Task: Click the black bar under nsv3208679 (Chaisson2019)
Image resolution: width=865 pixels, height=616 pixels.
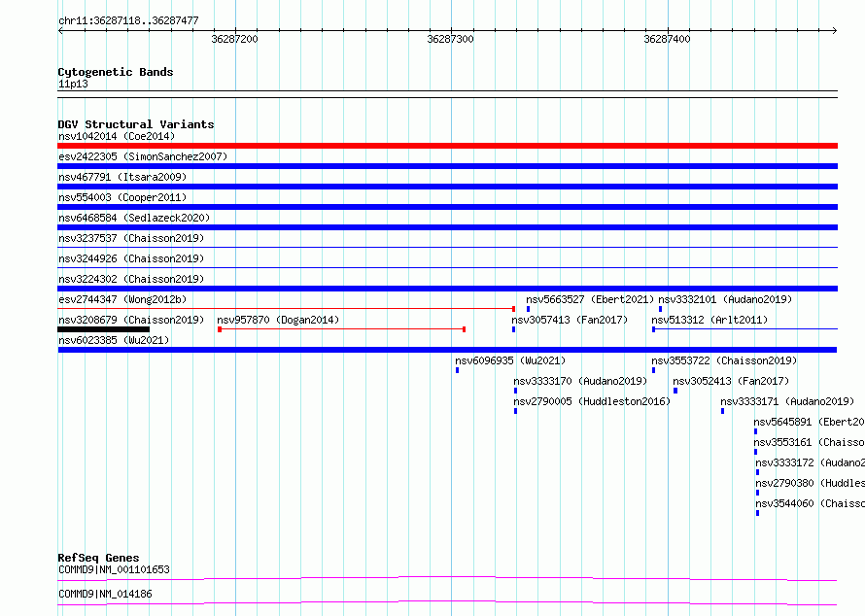Action: point(103,329)
